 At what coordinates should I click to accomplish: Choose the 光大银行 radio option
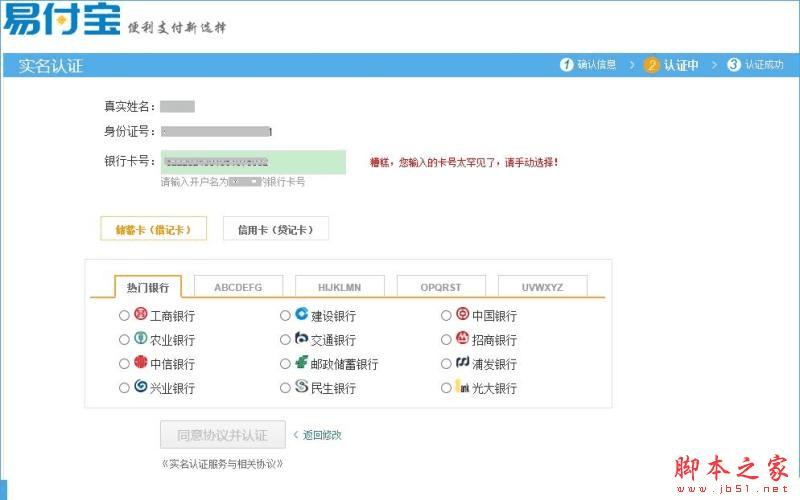[446, 388]
